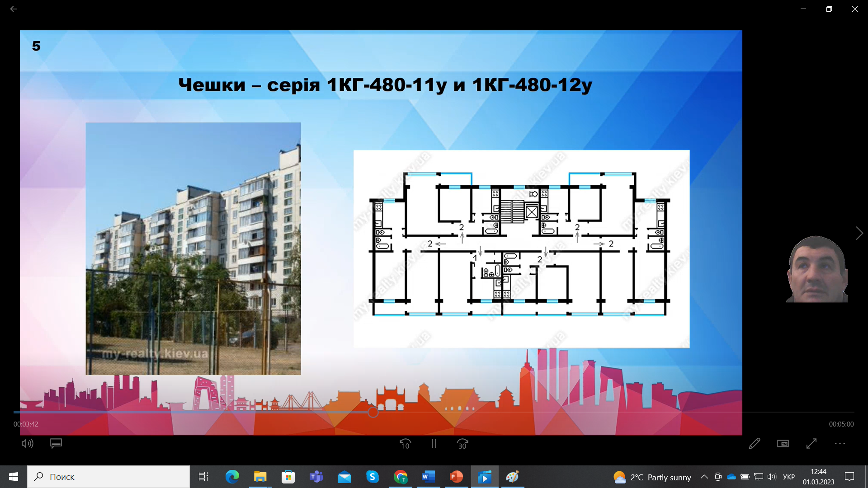Mute the video volume
This screenshot has height=488, width=868.
28,444
